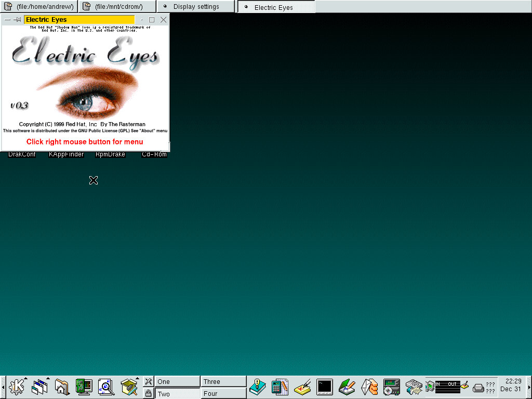
Task: Open the home directory folder icon
Action: tap(61, 387)
